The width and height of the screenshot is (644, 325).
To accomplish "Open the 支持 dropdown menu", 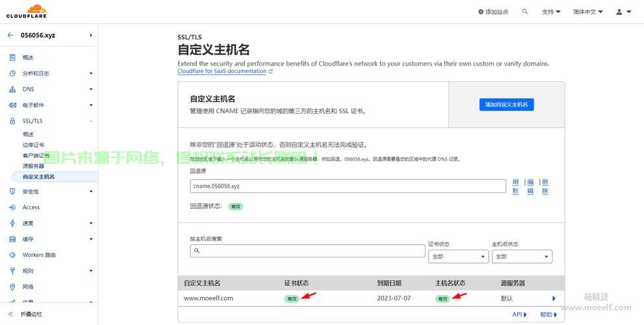I will tap(551, 12).
